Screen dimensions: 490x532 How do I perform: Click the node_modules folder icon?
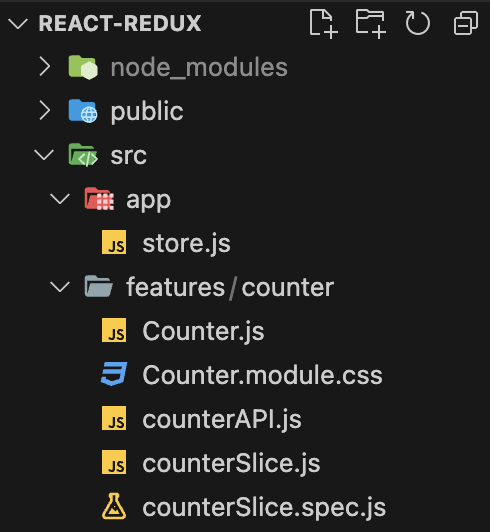(x=83, y=67)
